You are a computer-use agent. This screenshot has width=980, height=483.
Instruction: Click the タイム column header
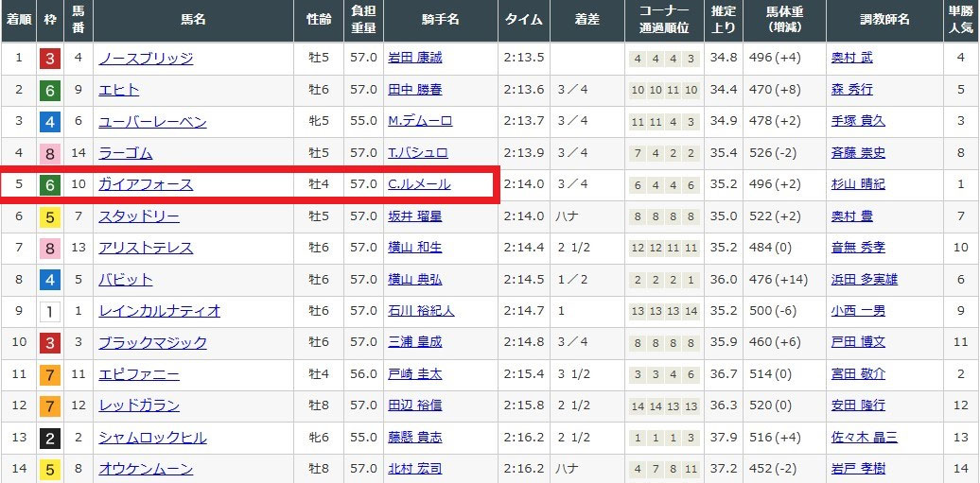pyautogui.click(x=523, y=20)
